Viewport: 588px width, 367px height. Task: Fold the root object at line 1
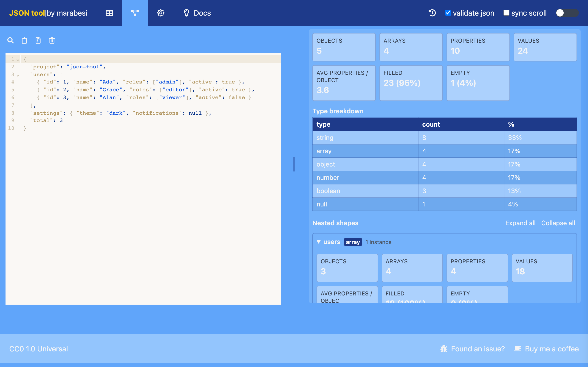(x=18, y=59)
